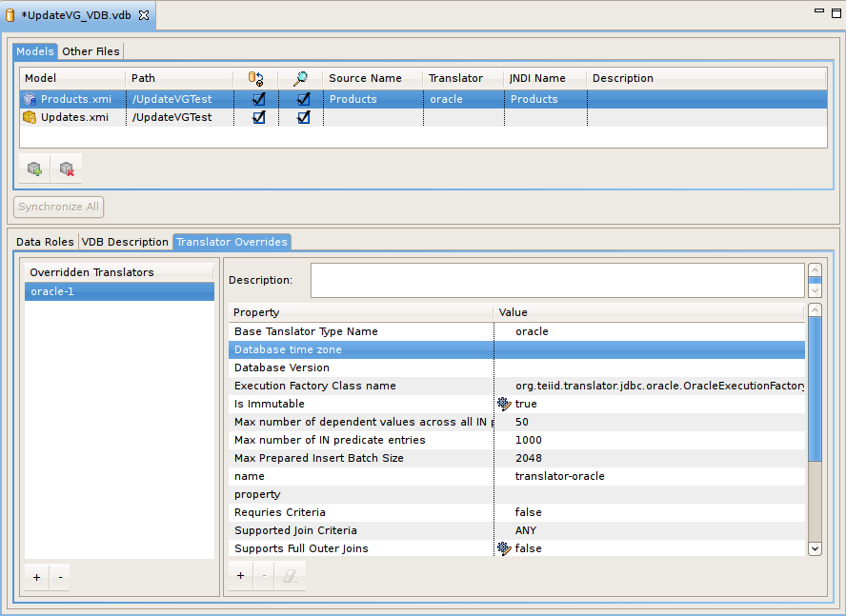Click the remove model icon button
This screenshot has width=846, height=616.
coord(67,169)
